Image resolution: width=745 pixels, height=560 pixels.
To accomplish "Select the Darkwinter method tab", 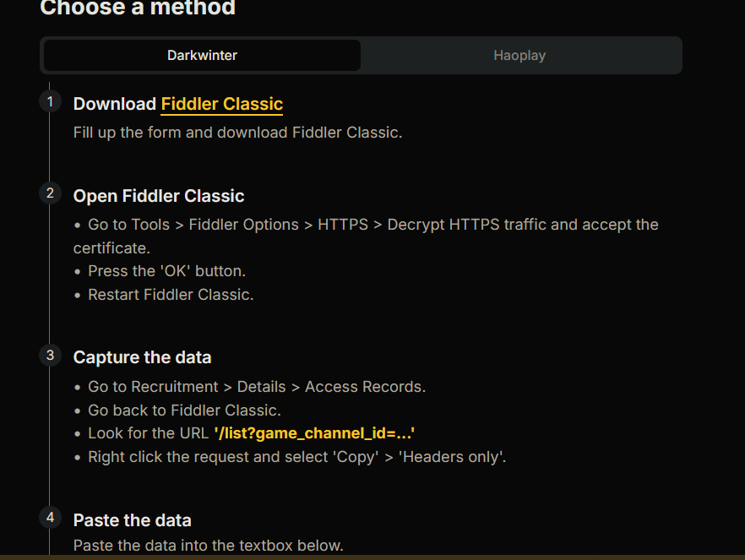I will [x=203, y=56].
